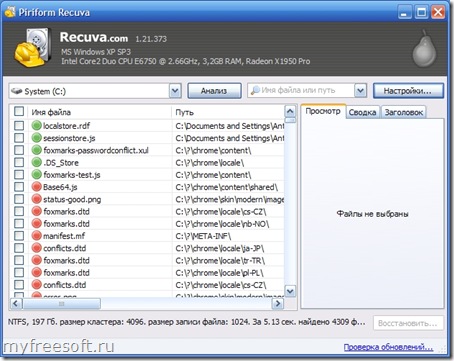Select the file name manifest.mf
The image size is (454, 361).
(x=64, y=236)
